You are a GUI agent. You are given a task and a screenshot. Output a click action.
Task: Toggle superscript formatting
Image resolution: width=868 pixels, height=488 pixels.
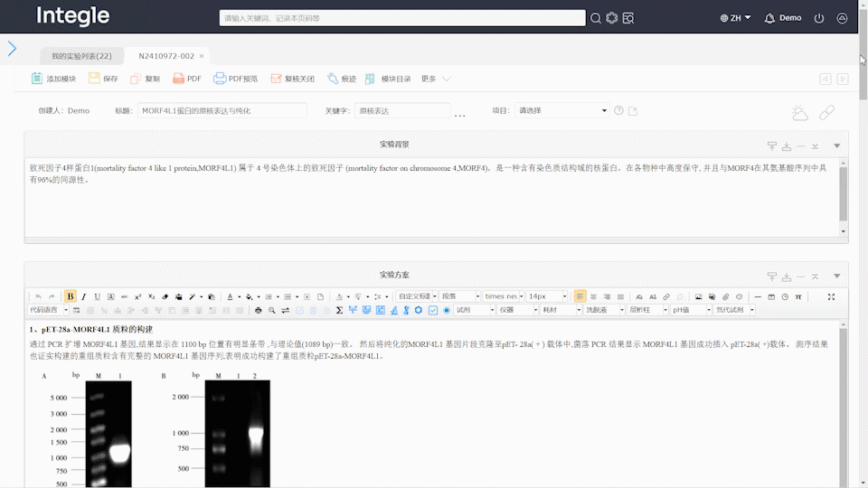tap(137, 296)
